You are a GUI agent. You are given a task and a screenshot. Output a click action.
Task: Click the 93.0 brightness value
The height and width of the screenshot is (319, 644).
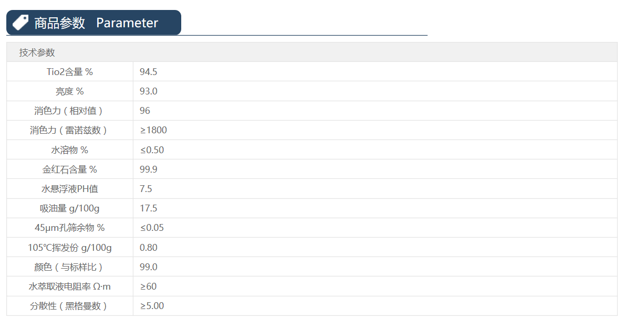pos(148,91)
